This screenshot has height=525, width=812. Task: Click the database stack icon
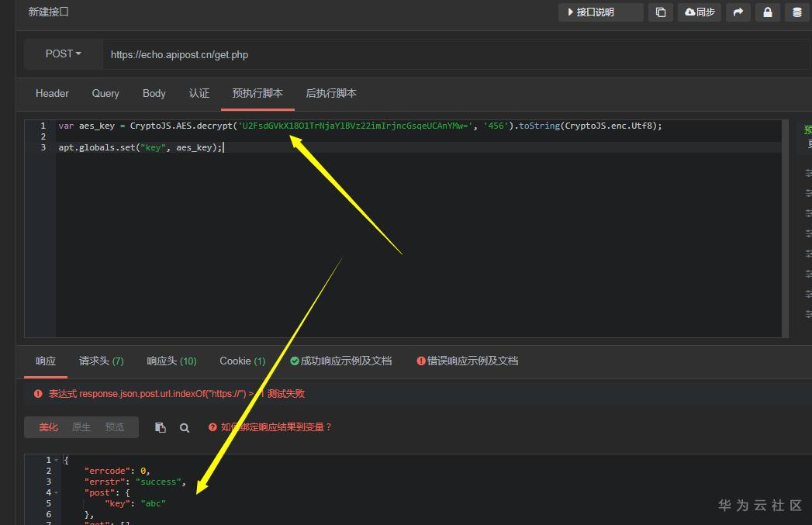coord(797,12)
